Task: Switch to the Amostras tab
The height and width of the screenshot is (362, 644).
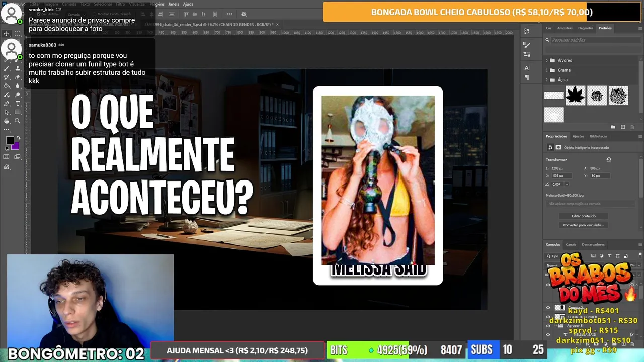Action: tap(565, 28)
